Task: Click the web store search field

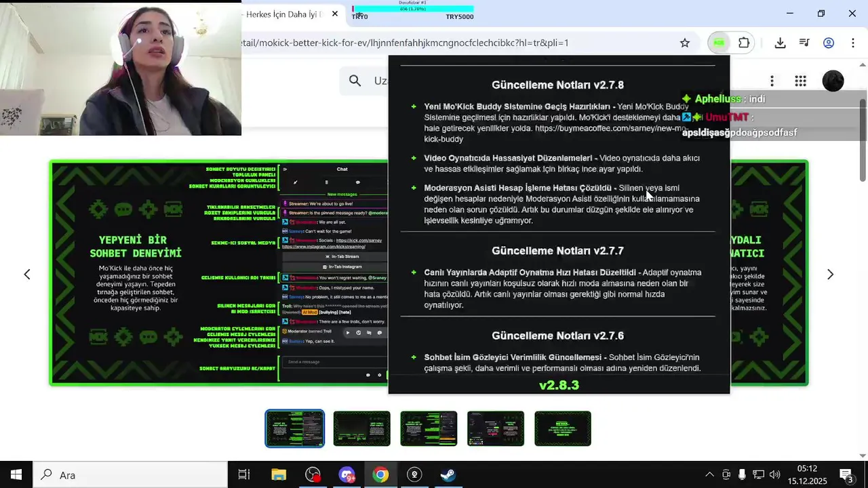Action: coord(380,81)
